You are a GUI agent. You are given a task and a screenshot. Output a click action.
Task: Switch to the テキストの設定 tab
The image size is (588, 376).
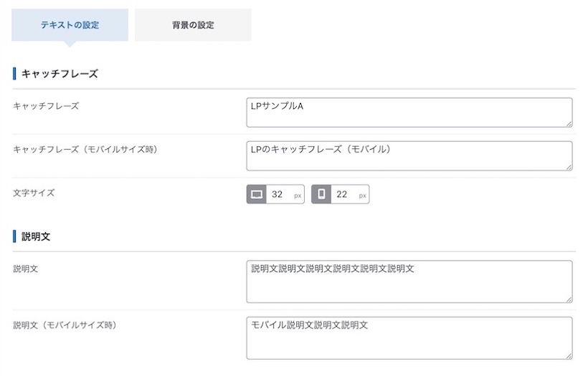pyautogui.click(x=70, y=25)
